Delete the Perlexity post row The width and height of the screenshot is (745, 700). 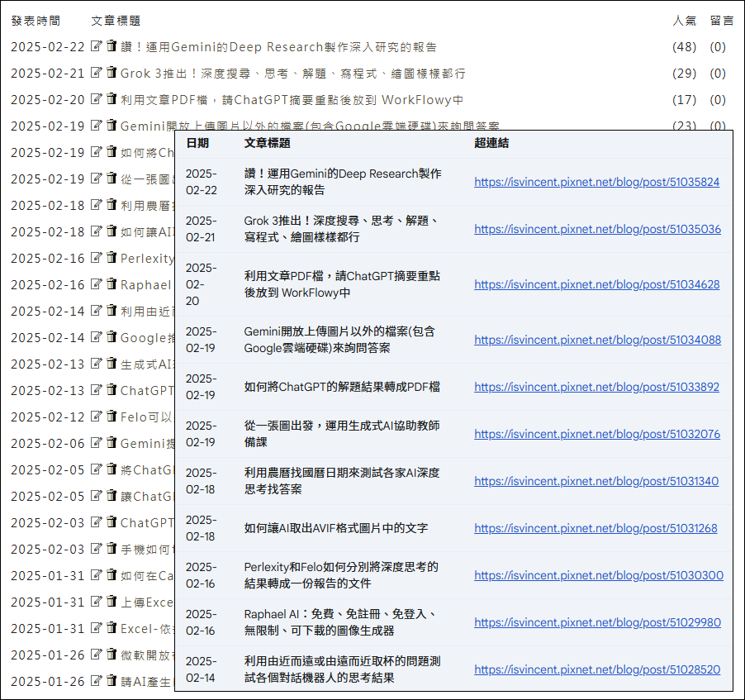[112, 258]
